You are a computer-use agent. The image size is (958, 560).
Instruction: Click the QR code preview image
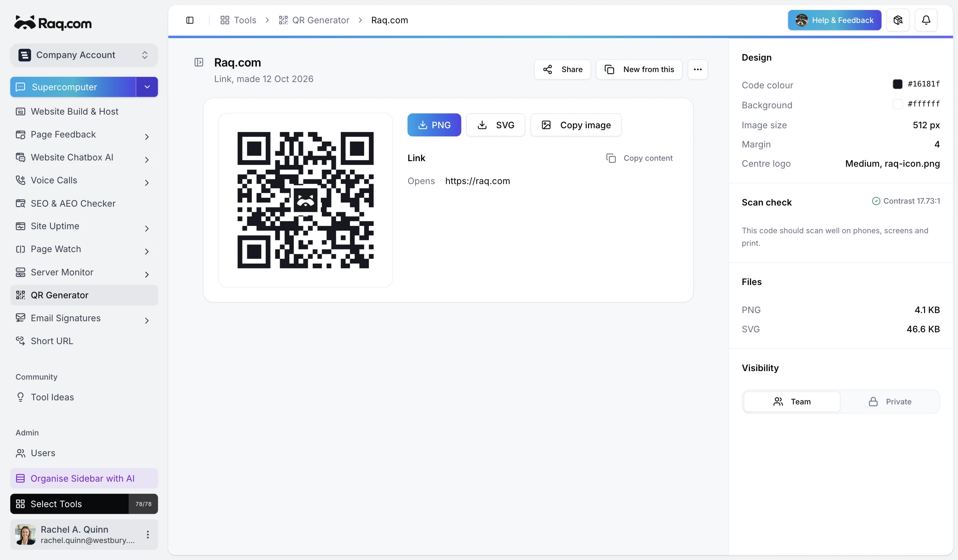coord(305,200)
